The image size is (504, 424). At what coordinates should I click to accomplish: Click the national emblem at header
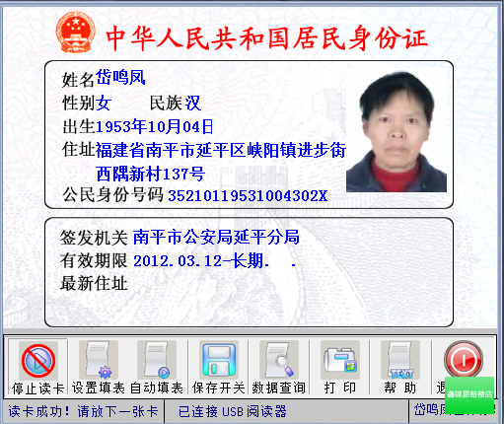click(76, 33)
